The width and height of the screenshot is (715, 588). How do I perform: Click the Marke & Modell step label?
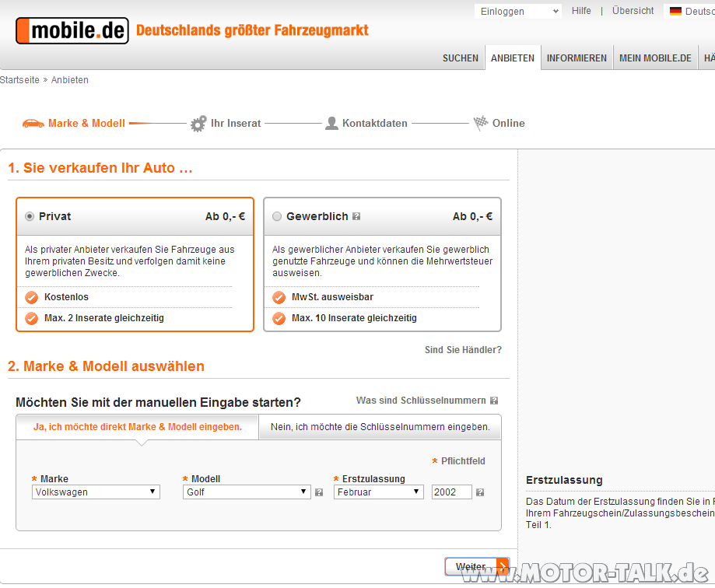[86, 123]
